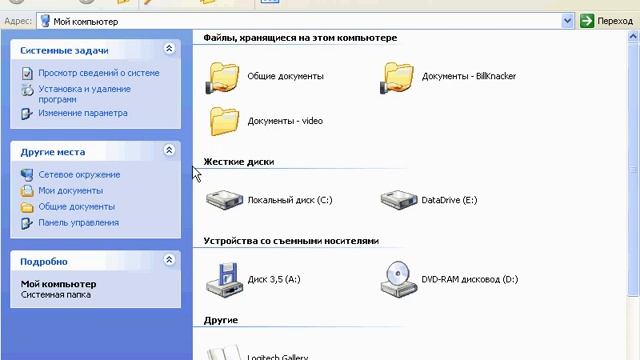The width and height of the screenshot is (640, 360).
Task: Select the Локальный диск (C:) drive icon
Action: click(224, 200)
